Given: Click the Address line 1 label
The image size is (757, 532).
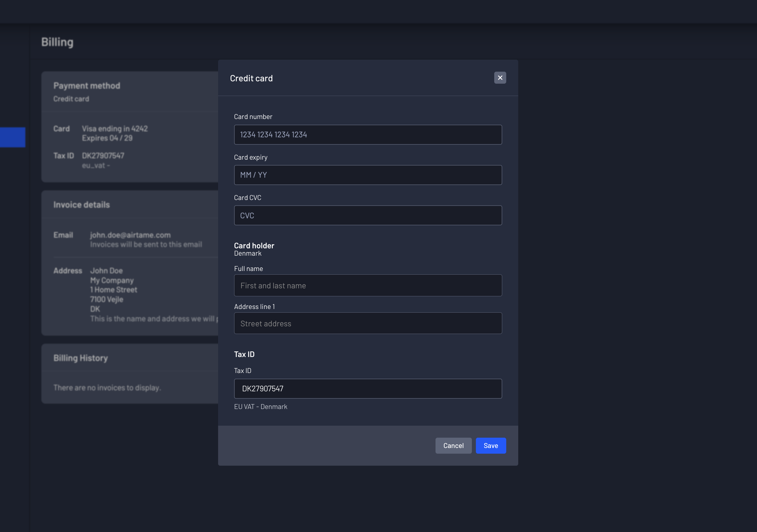Looking at the screenshot, I should pyautogui.click(x=254, y=307).
